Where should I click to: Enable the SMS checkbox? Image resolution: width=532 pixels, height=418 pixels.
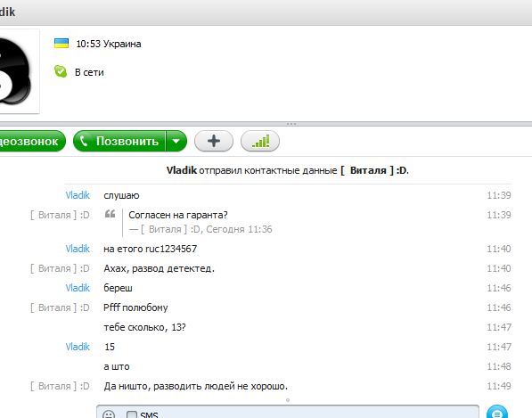[131, 414]
